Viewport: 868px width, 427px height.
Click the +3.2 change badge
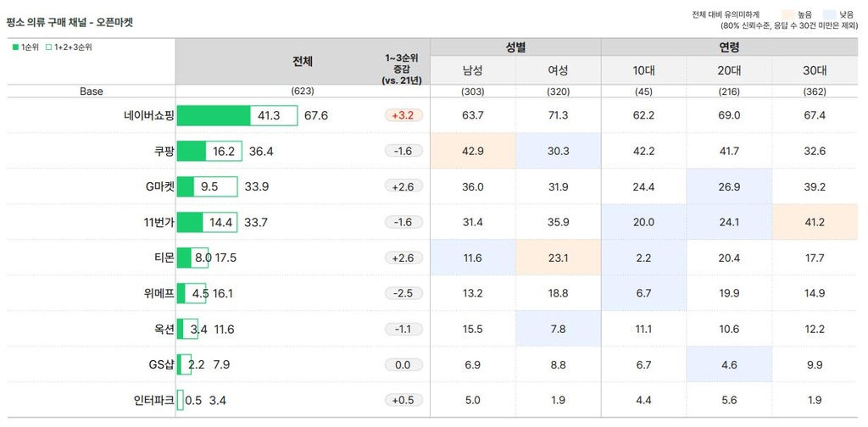pos(403,115)
